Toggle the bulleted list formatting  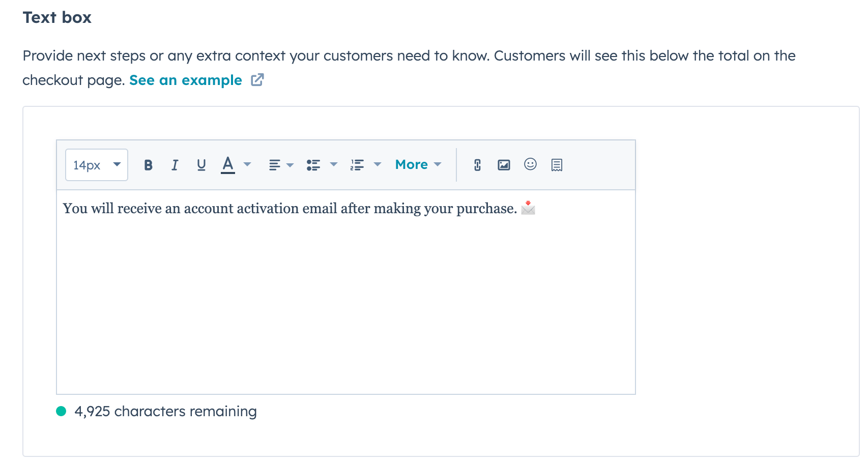[313, 164]
